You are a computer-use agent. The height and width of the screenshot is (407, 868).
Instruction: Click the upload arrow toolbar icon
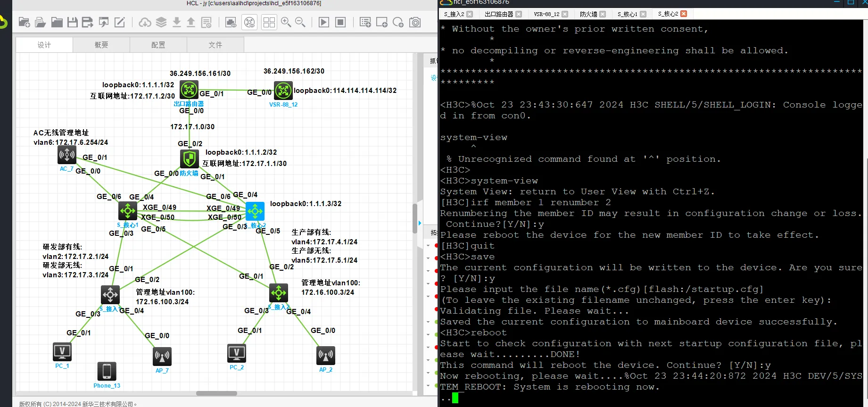(191, 22)
